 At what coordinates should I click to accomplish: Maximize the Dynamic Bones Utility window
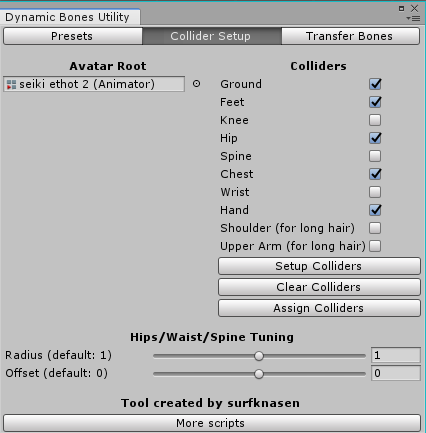pos(402,8)
